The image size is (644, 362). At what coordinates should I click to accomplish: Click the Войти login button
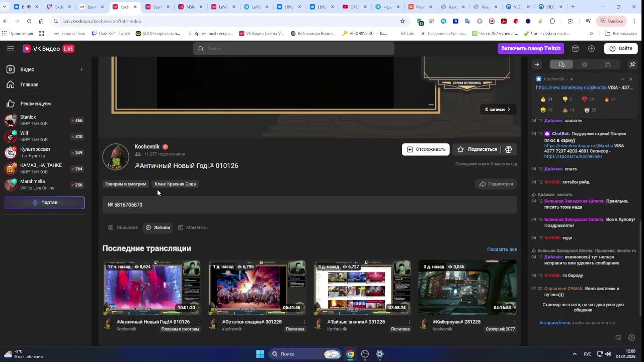pos(621,48)
